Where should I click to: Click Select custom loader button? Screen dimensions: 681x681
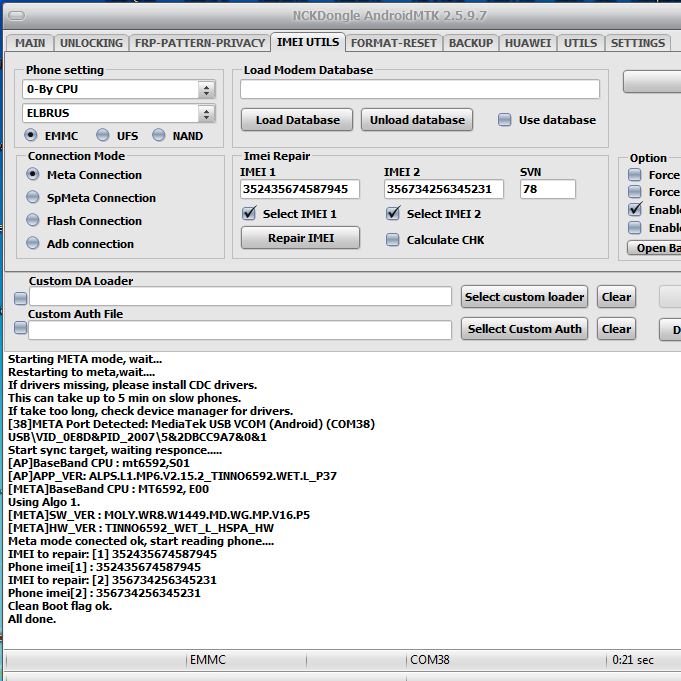pyautogui.click(x=524, y=297)
